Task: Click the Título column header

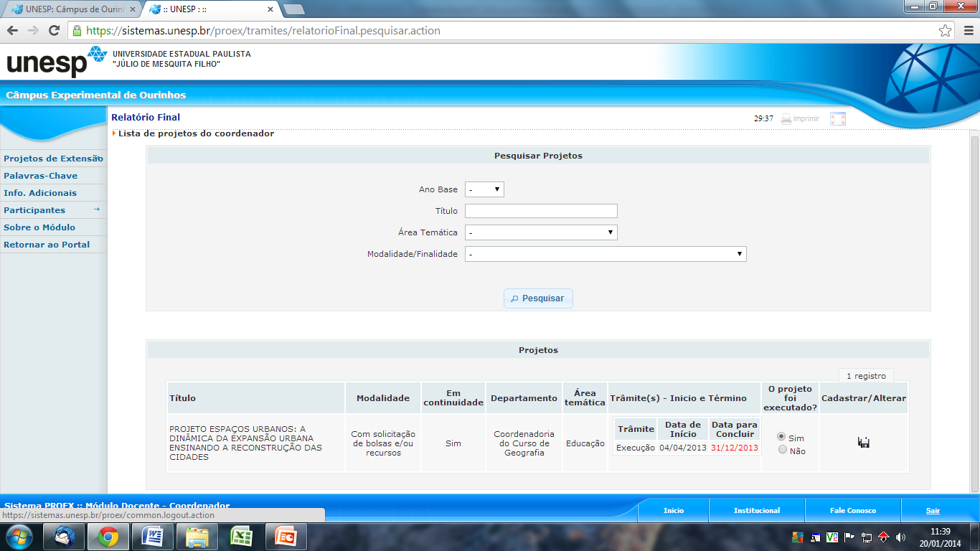Action: pyautogui.click(x=256, y=398)
